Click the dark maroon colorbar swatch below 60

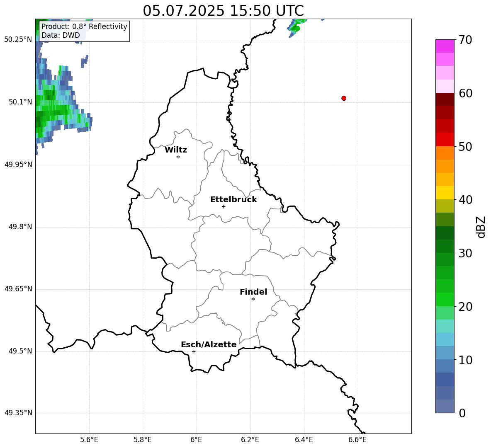(x=445, y=99)
